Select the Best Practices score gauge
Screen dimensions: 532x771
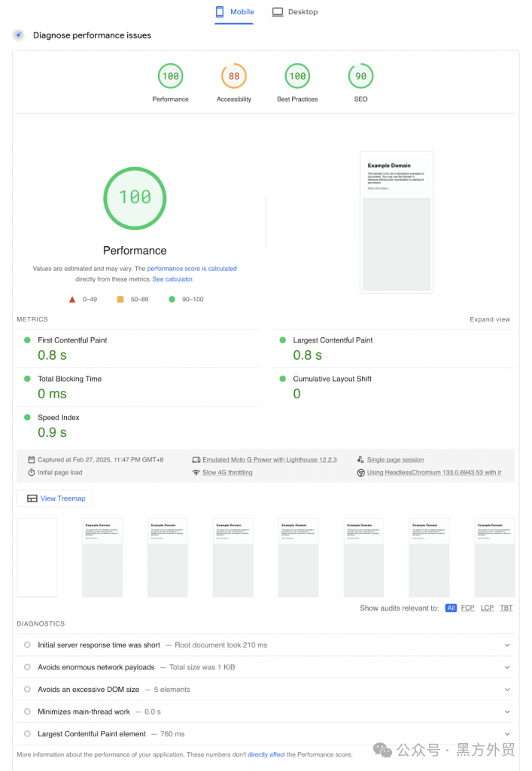297,76
